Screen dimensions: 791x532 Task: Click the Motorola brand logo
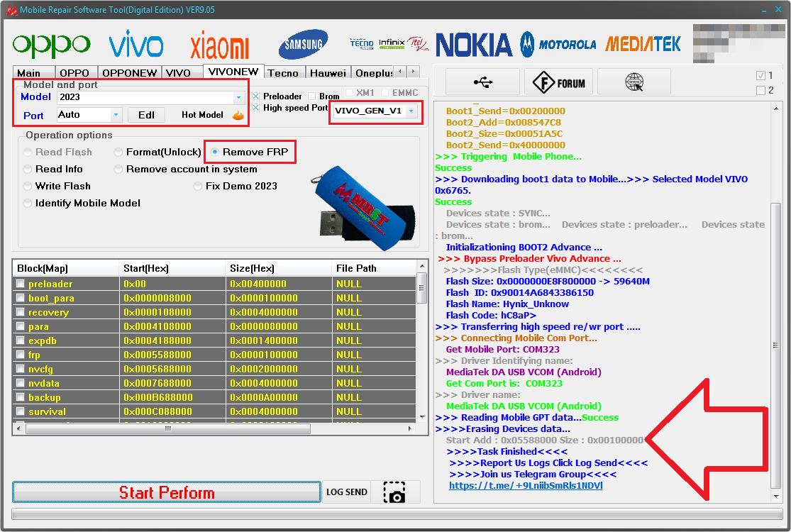558,45
